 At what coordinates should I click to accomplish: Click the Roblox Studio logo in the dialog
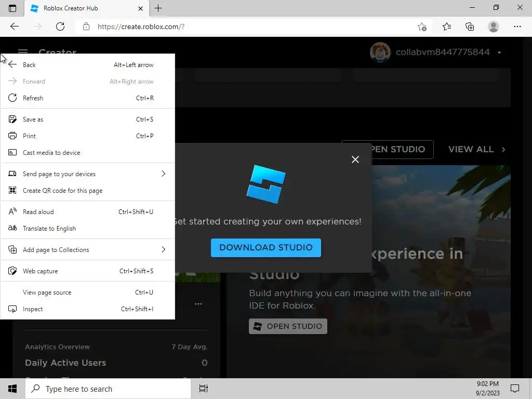tap(266, 184)
